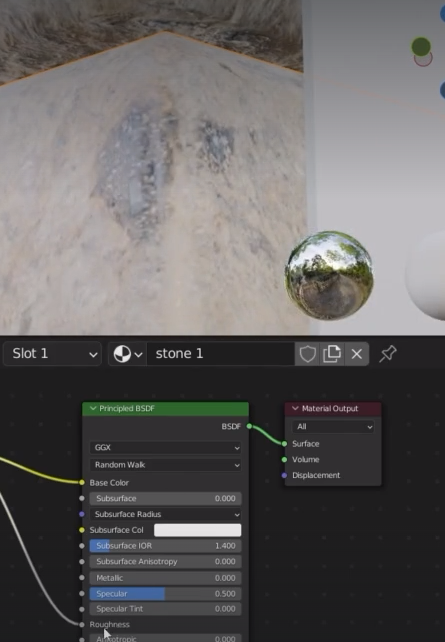Screen dimensions: 445x642
Task: Adjust the Metallic value slider
Action: [165, 578]
